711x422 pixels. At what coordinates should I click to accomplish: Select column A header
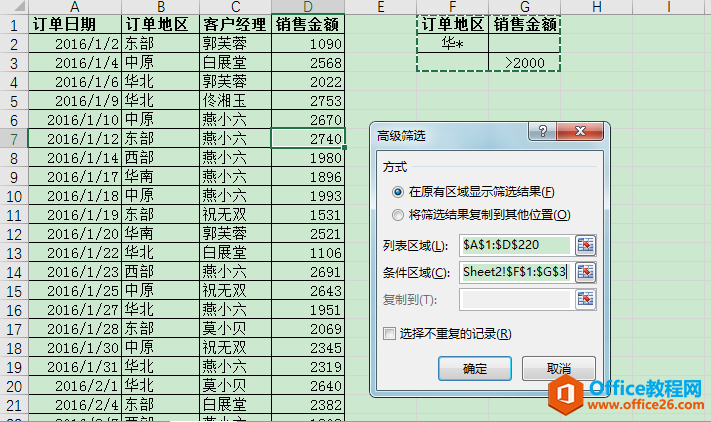point(75,7)
